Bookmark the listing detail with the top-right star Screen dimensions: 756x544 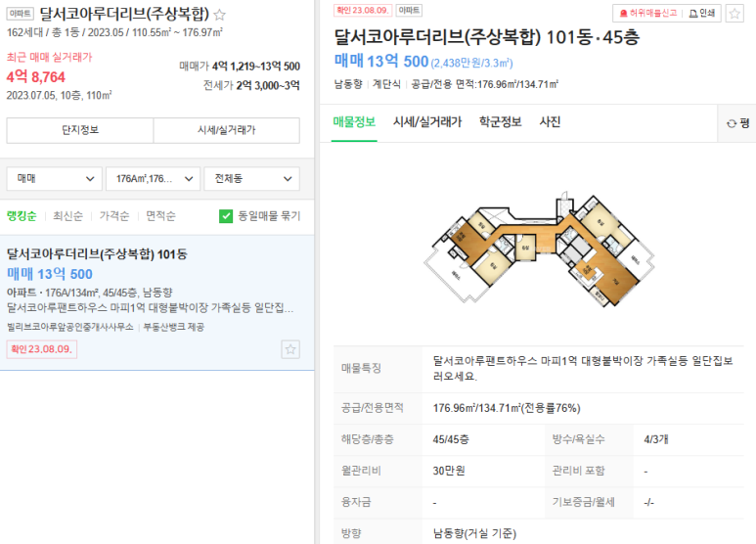(x=734, y=14)
